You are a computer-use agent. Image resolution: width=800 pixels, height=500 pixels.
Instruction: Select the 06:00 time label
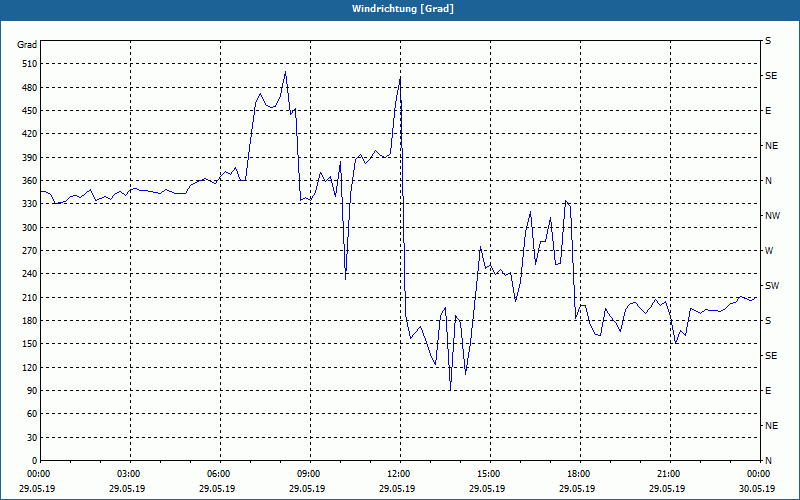(220, 474)
